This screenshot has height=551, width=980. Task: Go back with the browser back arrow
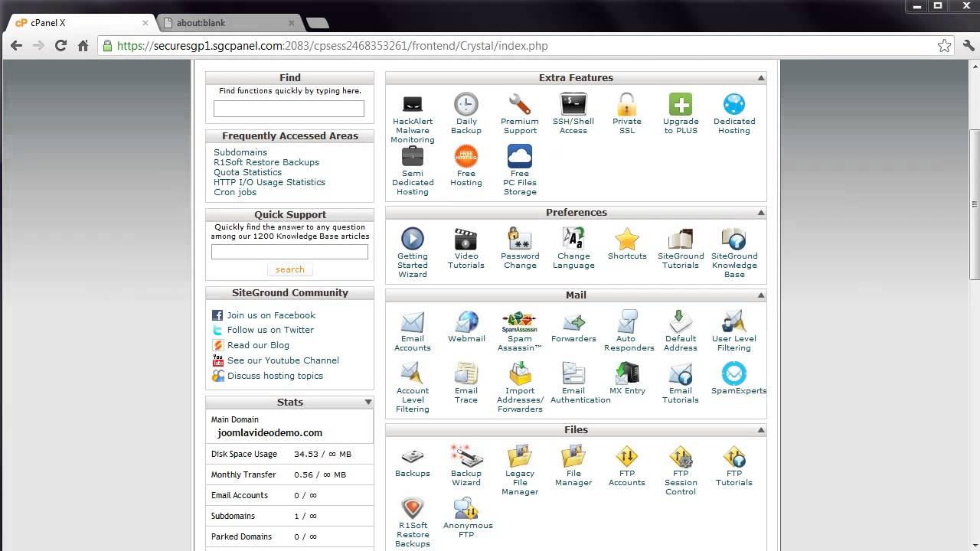pyautogui.click(x=16, y=46)
